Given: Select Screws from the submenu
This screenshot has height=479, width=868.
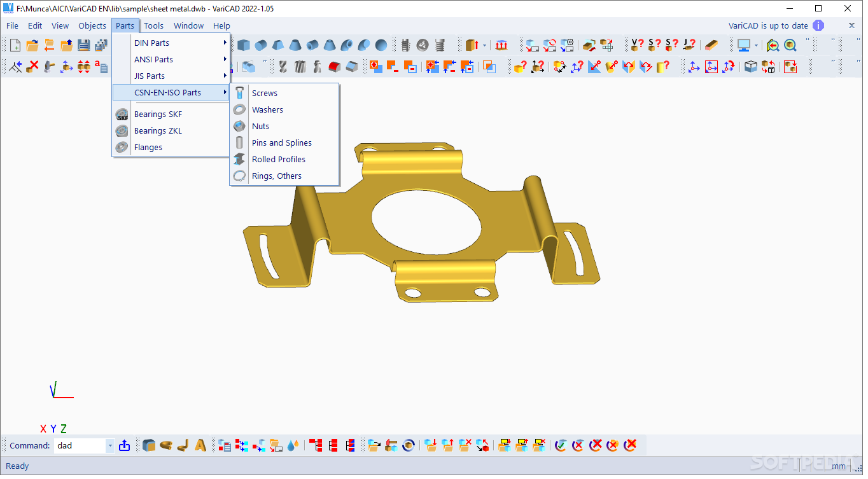Looking at the screenshot, I should (x=284, y=93).
